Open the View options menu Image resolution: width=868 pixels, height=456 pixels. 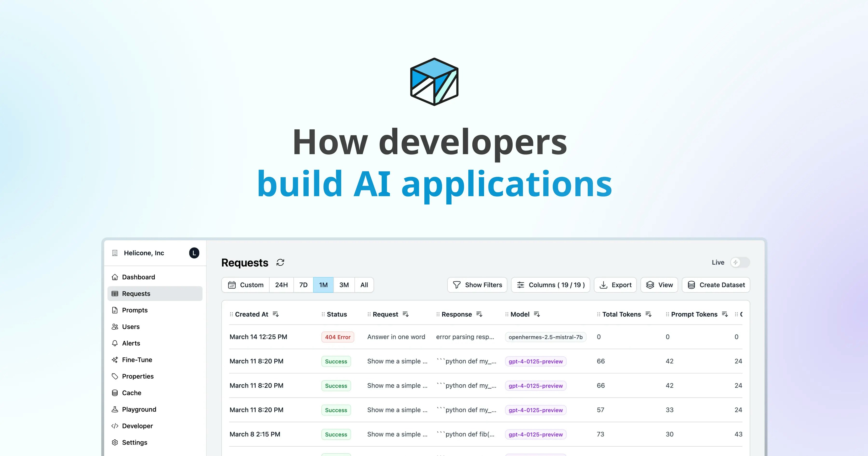pyautogui.click(x=659, y=285)
